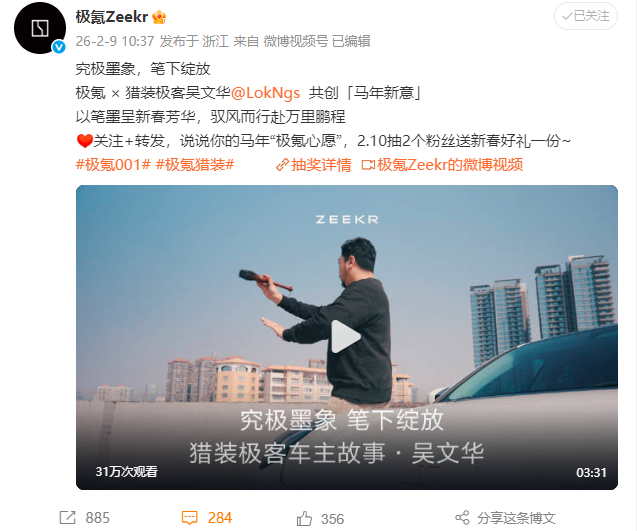The image size is (637, 531).
Task: Open the #极氪猎装# hashtag topic
Action: pos(195,165)
